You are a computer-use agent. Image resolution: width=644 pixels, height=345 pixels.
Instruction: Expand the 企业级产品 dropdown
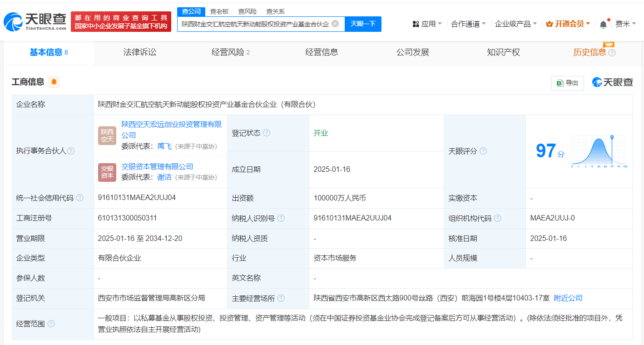coord(515,24)
